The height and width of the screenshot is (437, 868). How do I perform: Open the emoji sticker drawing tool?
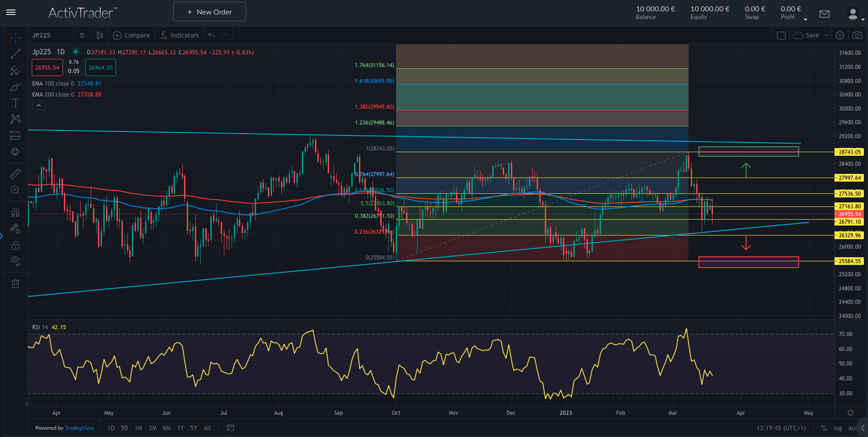(15, 152)
